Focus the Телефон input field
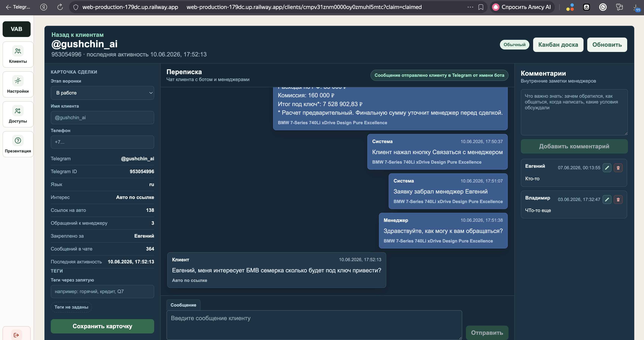The height and width of the screenshot is (340, 644). click(102, 142)
